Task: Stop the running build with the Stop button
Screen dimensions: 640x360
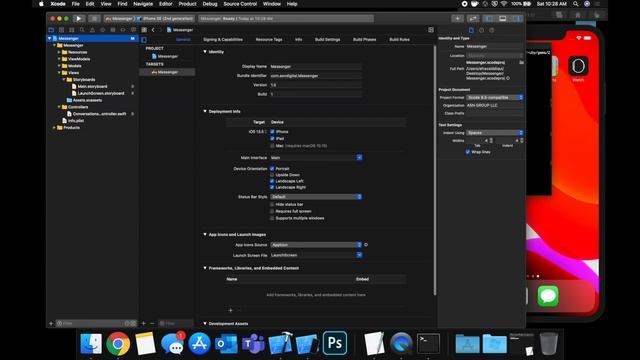Action: [x=94, y=18]
